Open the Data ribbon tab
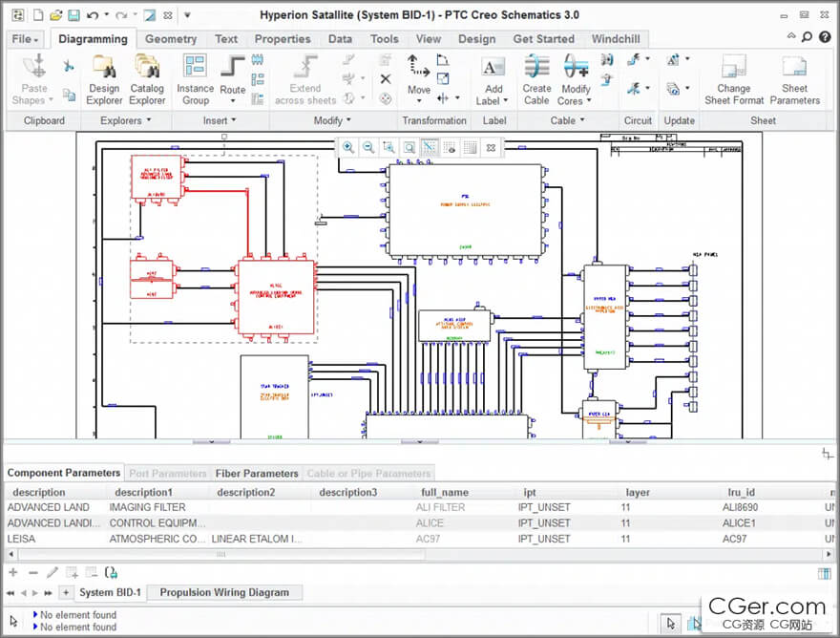This screenshot has width=840, height=638. [340, 39]
